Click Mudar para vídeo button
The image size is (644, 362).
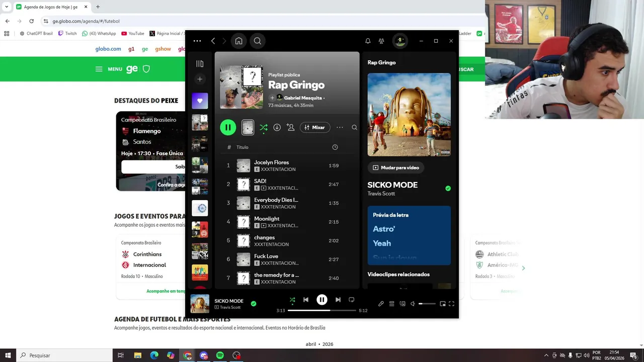[395, 167]
